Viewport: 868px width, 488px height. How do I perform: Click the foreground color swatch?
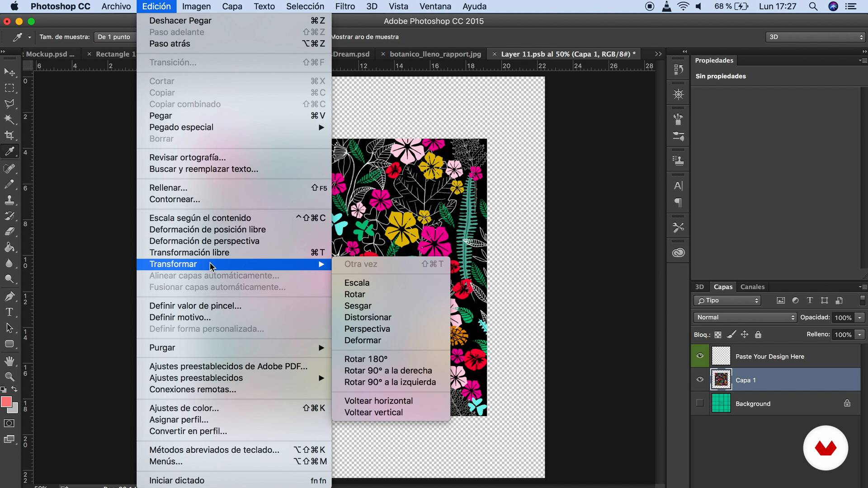tap(6, 402)
